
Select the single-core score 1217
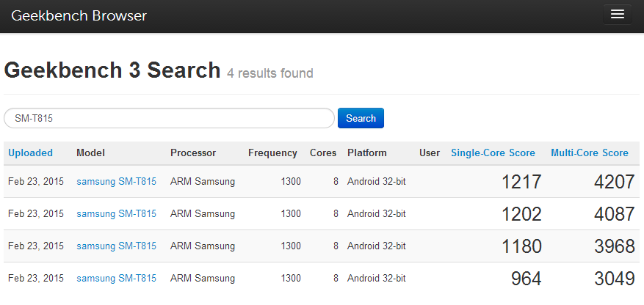click(521, 182)
